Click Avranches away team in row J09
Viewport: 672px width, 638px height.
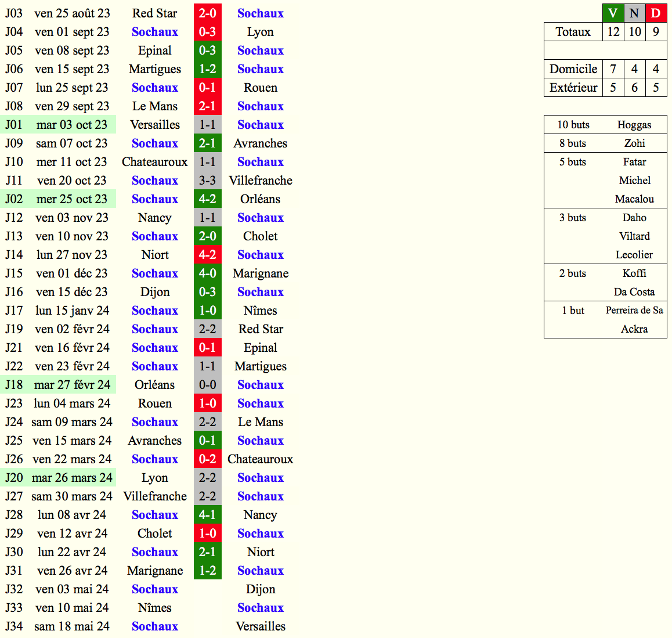pos(261,143)
